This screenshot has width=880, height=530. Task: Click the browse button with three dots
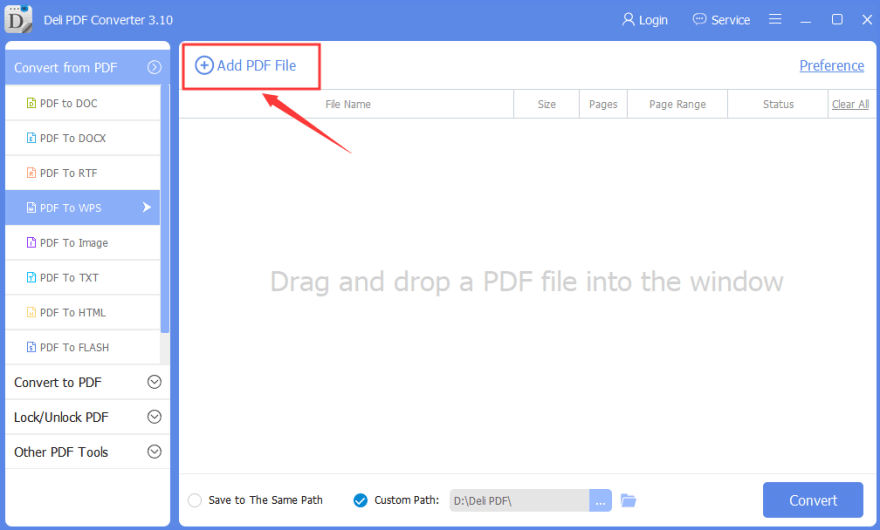[600, 500]
